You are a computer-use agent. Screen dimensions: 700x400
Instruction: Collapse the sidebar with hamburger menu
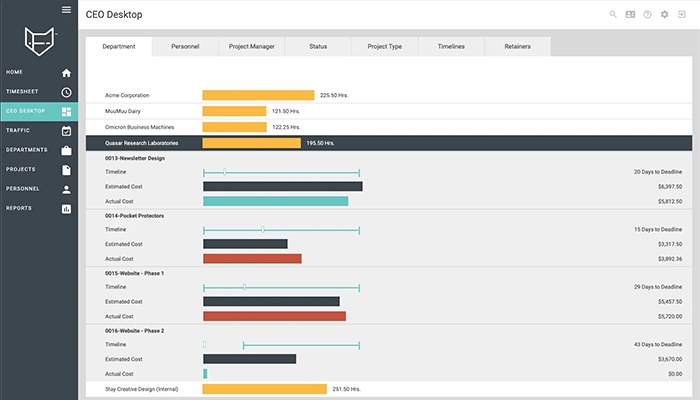(66, 10)
